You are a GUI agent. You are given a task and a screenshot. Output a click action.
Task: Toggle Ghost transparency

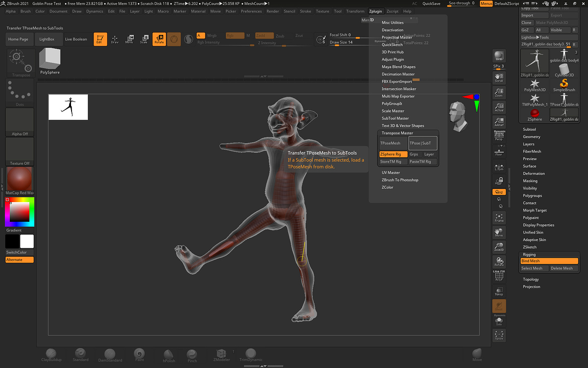(499, 306)
